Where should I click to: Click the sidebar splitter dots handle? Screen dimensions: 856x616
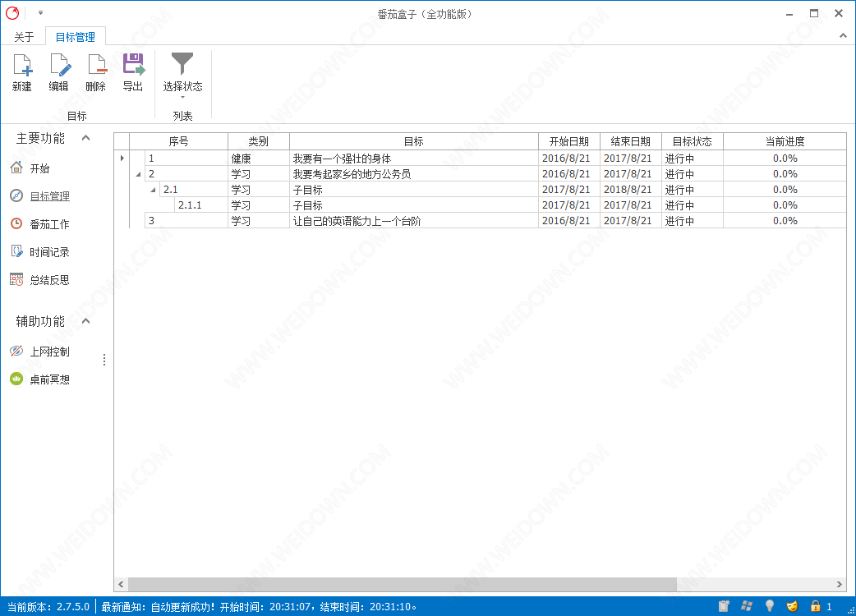104,360
